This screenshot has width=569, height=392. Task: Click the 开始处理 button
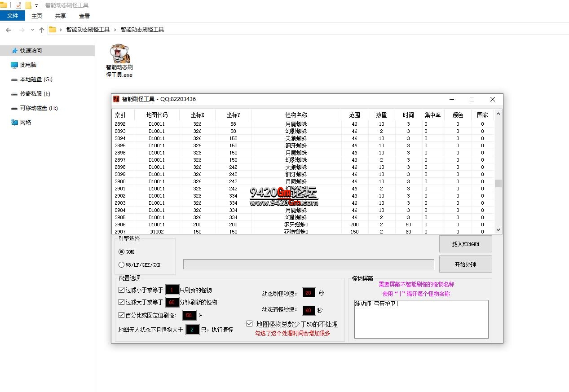(466, 264)
